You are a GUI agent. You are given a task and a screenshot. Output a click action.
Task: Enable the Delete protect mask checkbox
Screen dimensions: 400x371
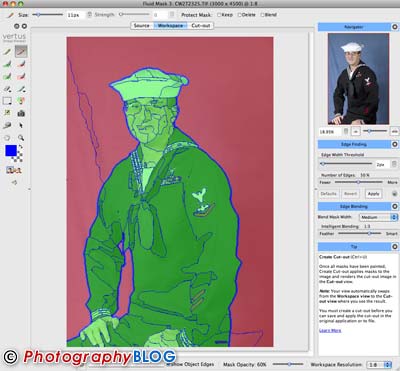239,15
